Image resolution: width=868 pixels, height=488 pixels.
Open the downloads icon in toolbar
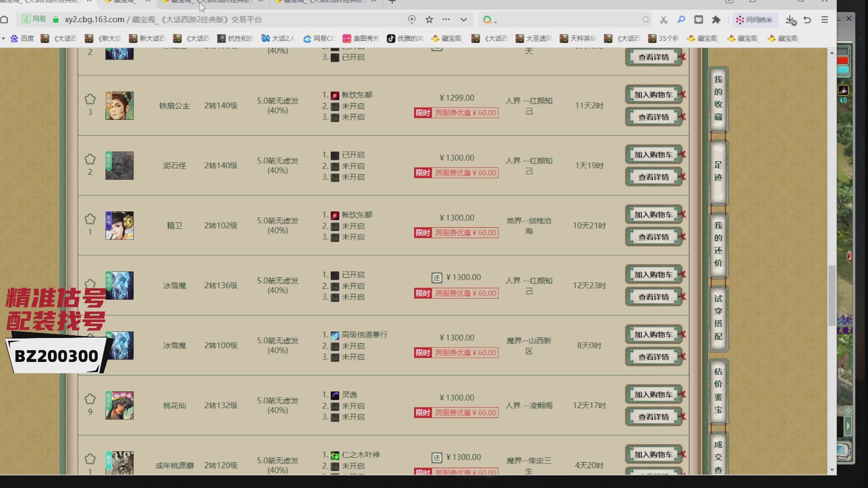tap(790, 19)
